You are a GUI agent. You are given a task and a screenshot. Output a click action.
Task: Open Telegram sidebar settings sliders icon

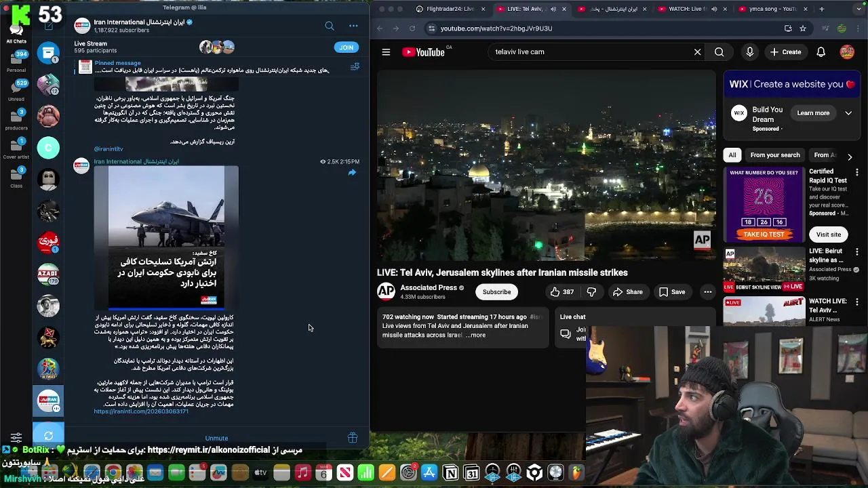[x=16, y=438]
